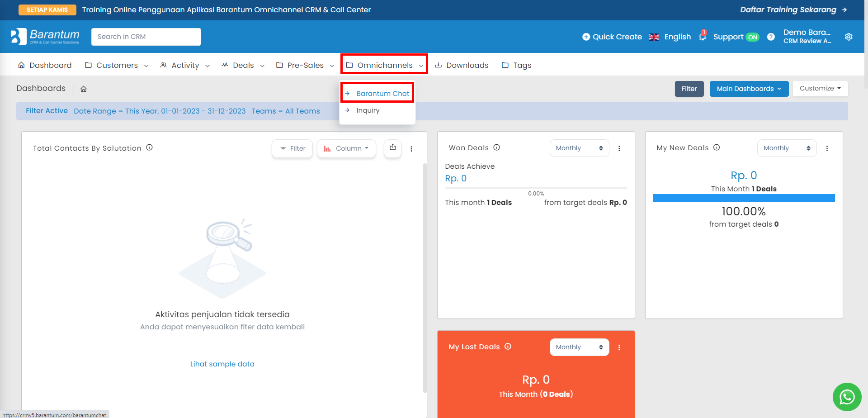
Task: Click the Quick Create plus icon
Action: tap(586, 37)
